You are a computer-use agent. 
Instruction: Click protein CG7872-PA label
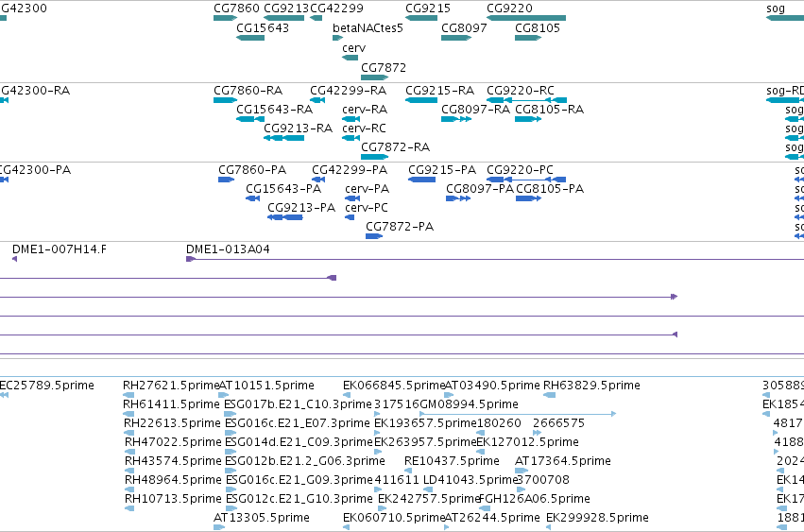pos(400,227)
